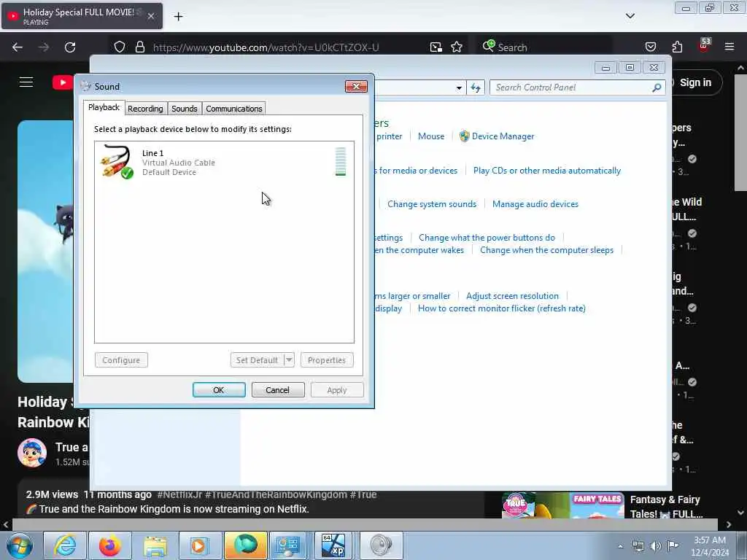Viewport: 747px width, 560px height.
Task: Bookmark this page with the star
Action: coord(457,47)
